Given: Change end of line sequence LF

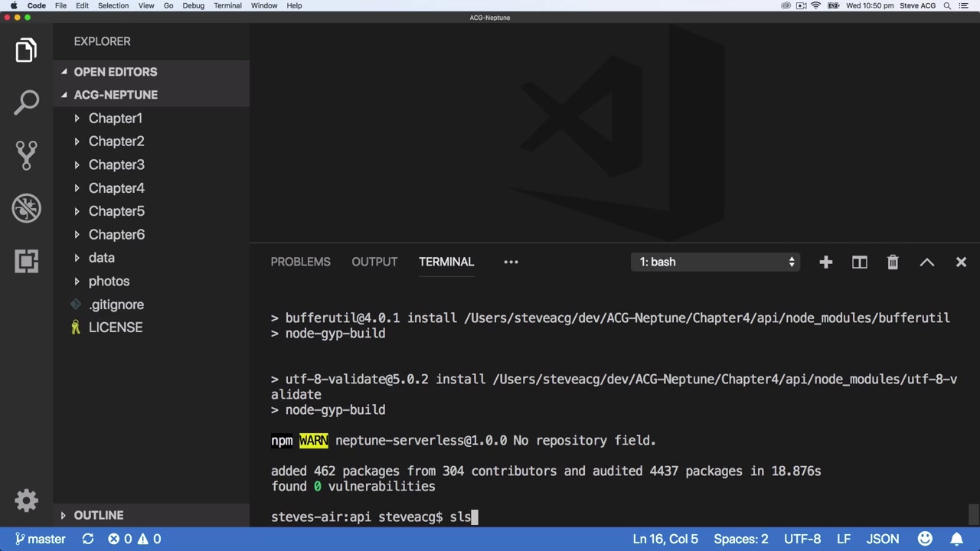Looking at the screenshot, I should [x=844, y=539].
